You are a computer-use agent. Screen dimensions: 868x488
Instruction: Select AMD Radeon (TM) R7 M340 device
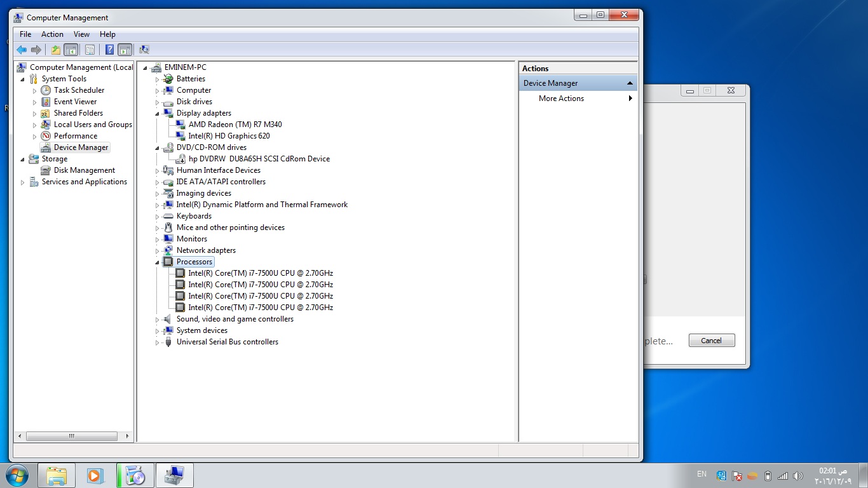point(234,125)
